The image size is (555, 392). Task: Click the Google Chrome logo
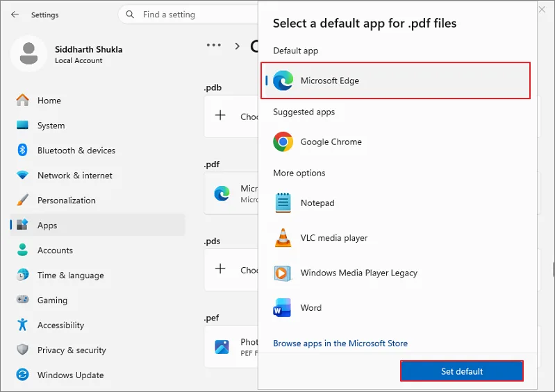(x=283, y=142)
